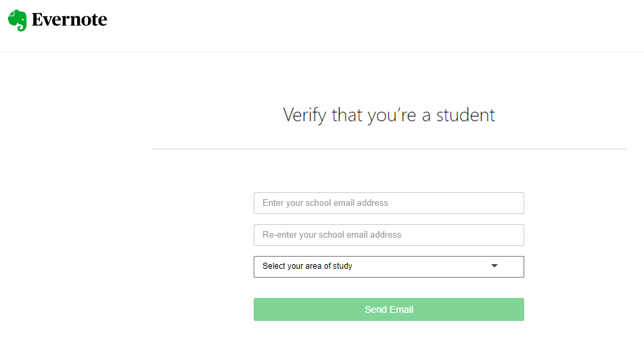Image resolution: width=644 pixels, height=344 pixels.
Task: Click 'Select your area of study' label text
Action: pyautogui.click(x=307, y=266)
